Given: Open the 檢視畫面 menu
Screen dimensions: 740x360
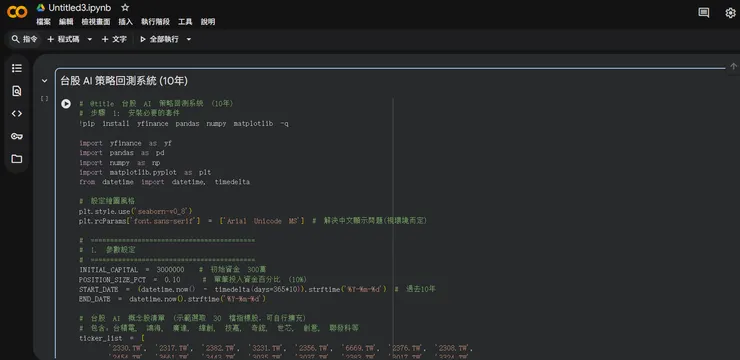Looking at the screenshot, I should point(96,22).
